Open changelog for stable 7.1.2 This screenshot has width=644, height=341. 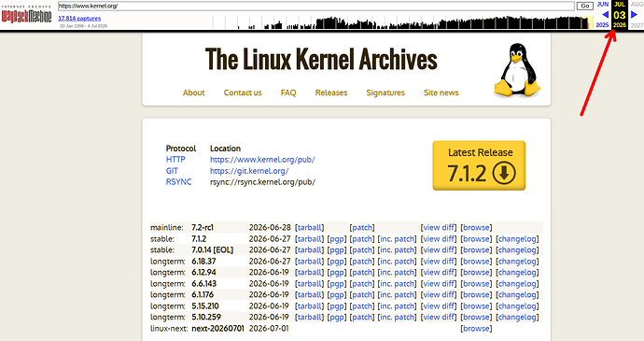click(517, 239)
